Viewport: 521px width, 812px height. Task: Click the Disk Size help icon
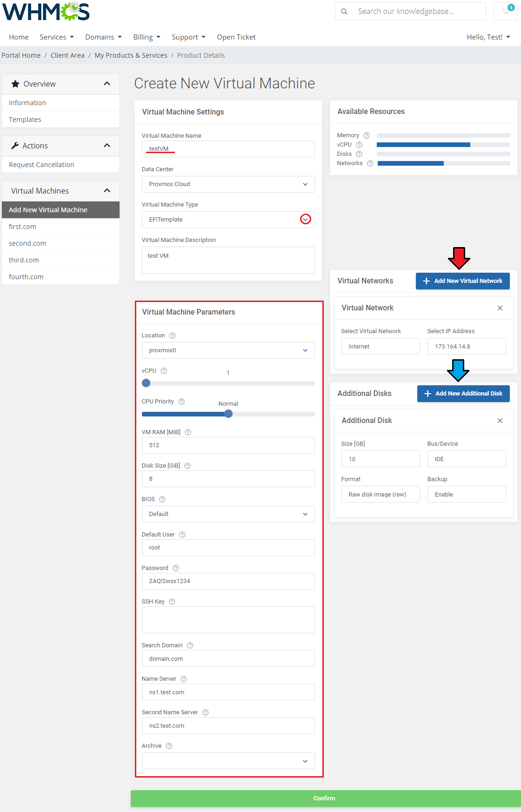[187, 466]
